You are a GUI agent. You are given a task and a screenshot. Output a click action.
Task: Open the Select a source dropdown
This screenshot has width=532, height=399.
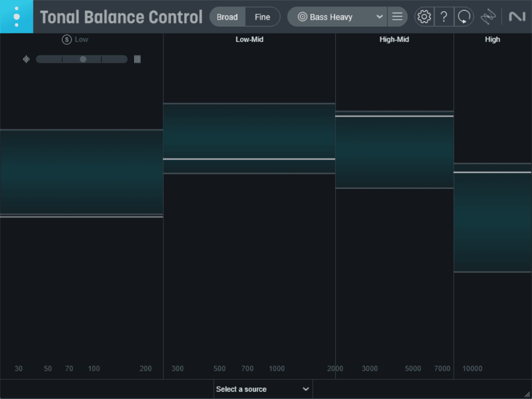(x=263, y=389)
